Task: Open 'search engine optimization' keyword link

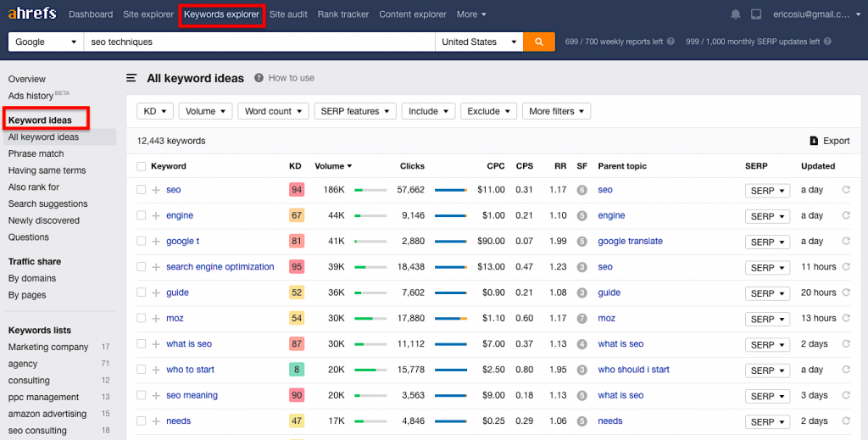Action: (220, 267)
